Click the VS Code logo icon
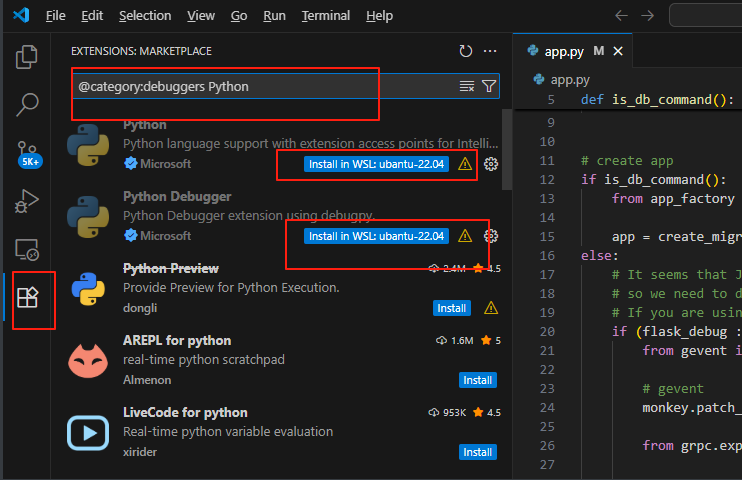This screenshot has width=742, height=480. point(21,15)
